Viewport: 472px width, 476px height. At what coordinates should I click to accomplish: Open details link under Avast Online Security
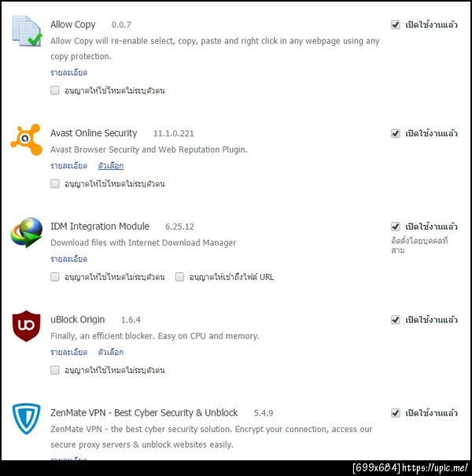tap(69, 166)
